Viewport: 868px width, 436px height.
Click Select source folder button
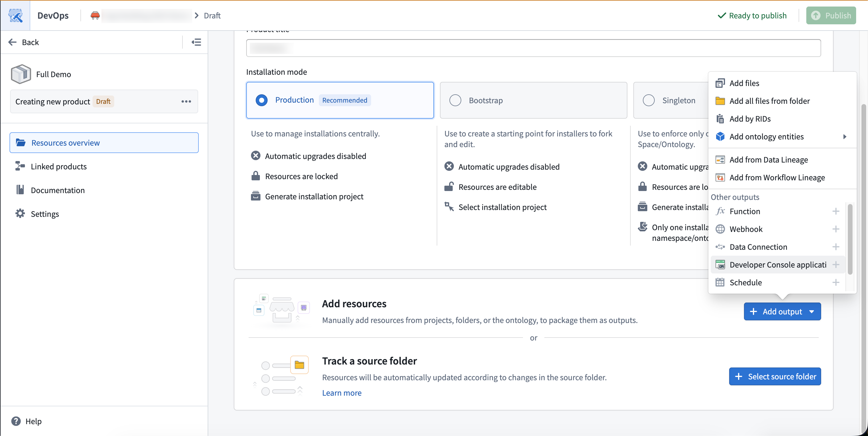[x=775, y=376]
